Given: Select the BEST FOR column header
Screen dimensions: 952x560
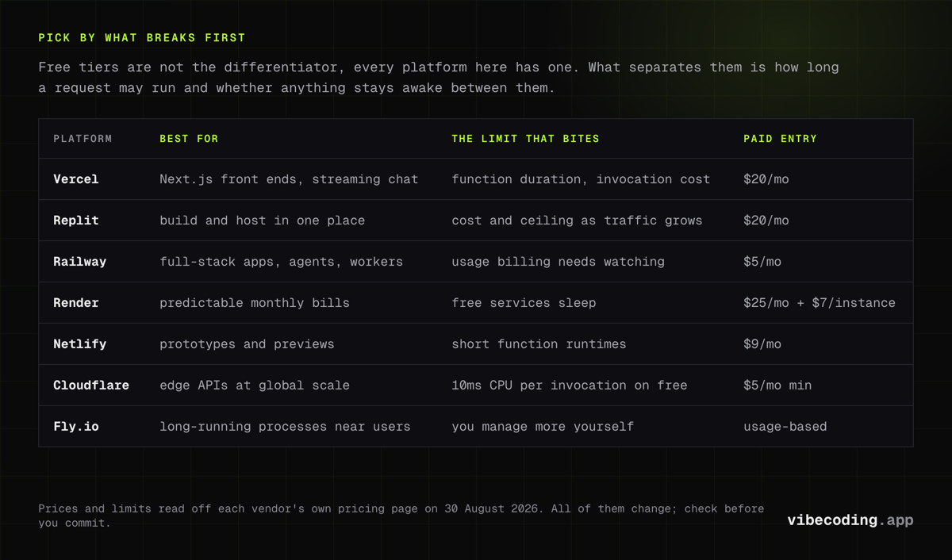Looking at the screenshot, I should pyautogui.click(x=189, y=139).
